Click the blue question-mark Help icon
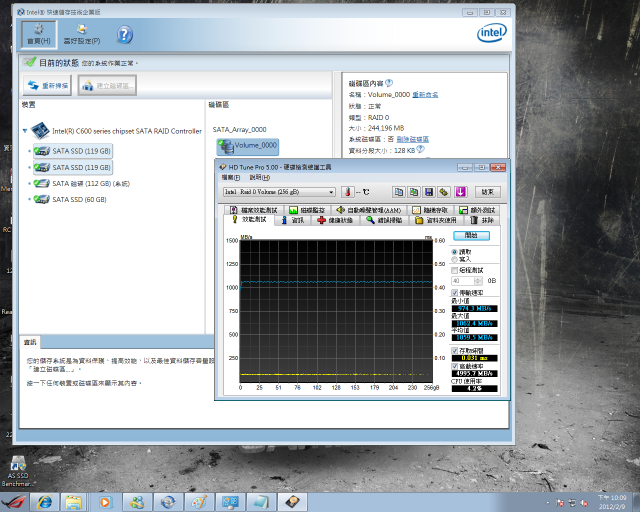640x512 pixels. pyautogui.click(x=125, y=35)
